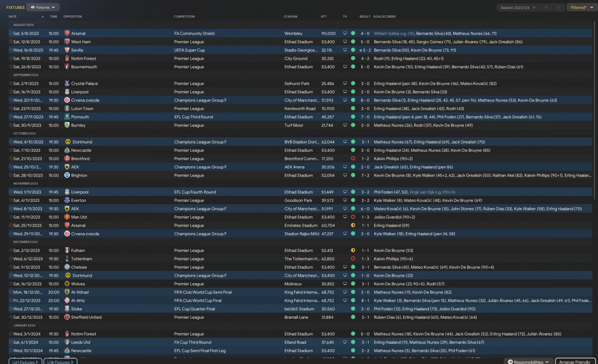Click the Crystal Palace club badge
Viewport: 598px width, 364px height.
[x=67, y=84]
